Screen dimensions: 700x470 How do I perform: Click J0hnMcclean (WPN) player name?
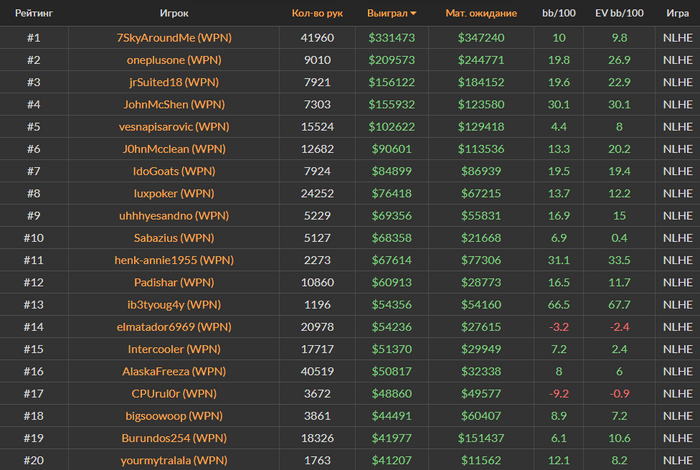click(x=174, y=149)
